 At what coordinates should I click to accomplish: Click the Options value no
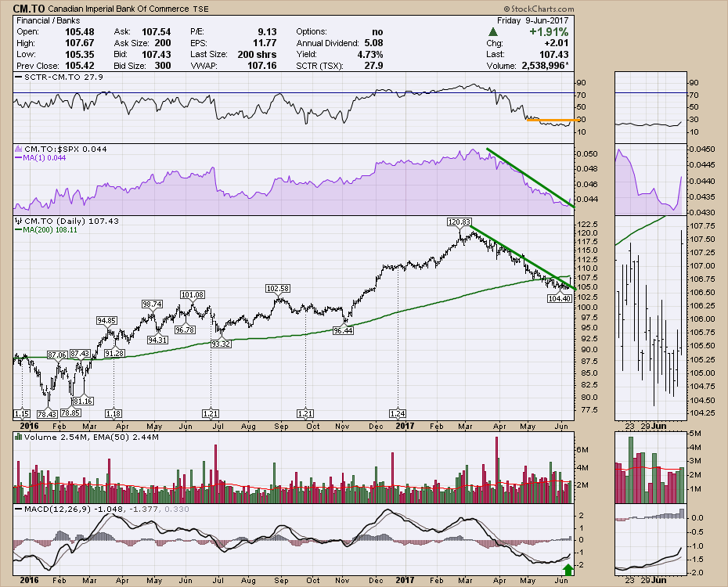point(377,32)
